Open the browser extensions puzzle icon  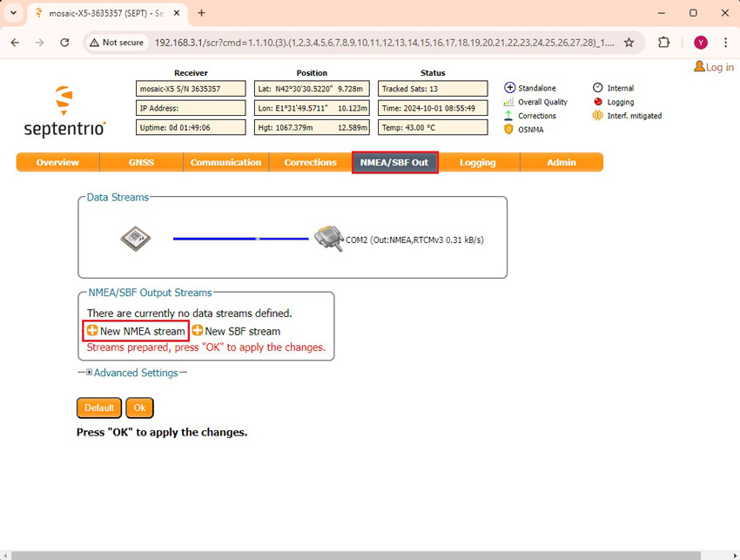664,43
